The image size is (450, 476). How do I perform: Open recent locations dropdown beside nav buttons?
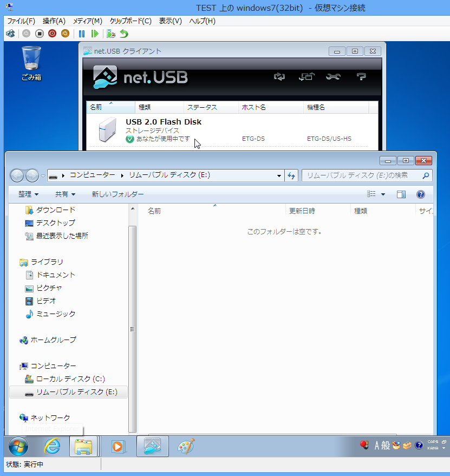(43, 176)
